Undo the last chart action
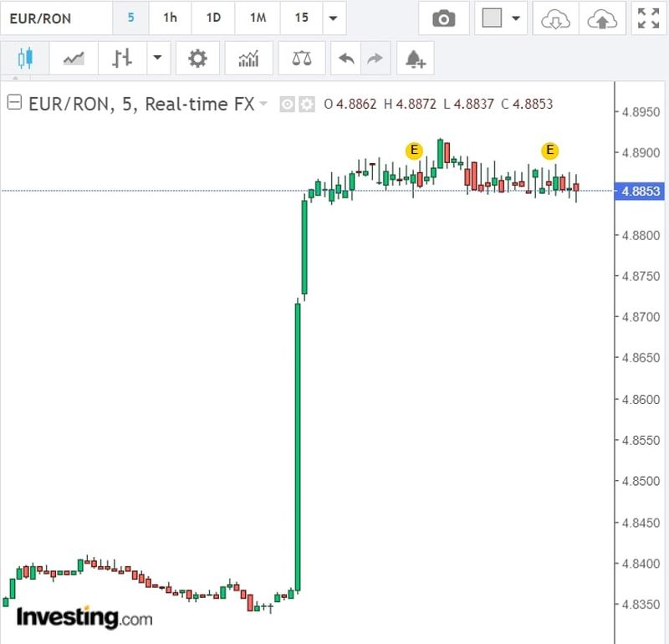Screen dimensions: 669x644 point(346,59)
